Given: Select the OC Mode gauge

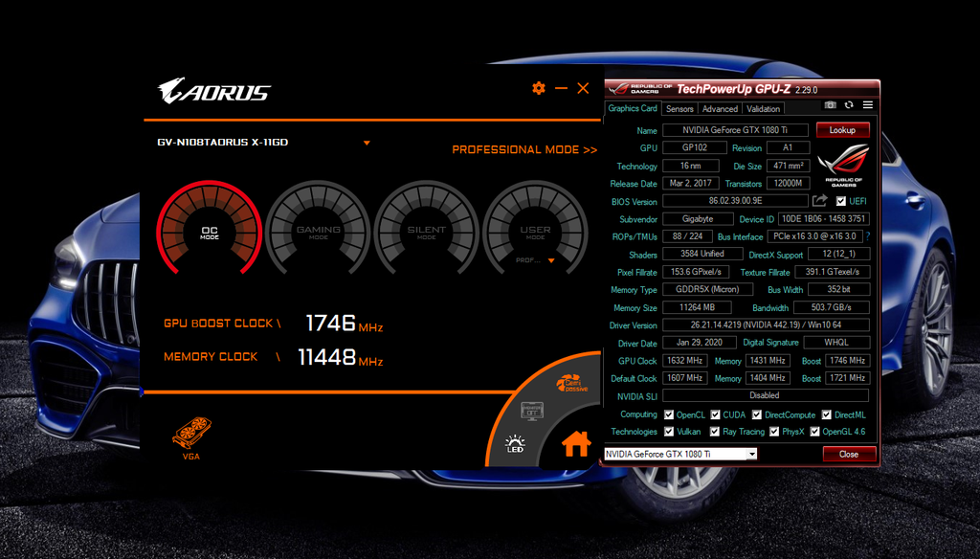Looking at the screenshot, I should point(210,229).
